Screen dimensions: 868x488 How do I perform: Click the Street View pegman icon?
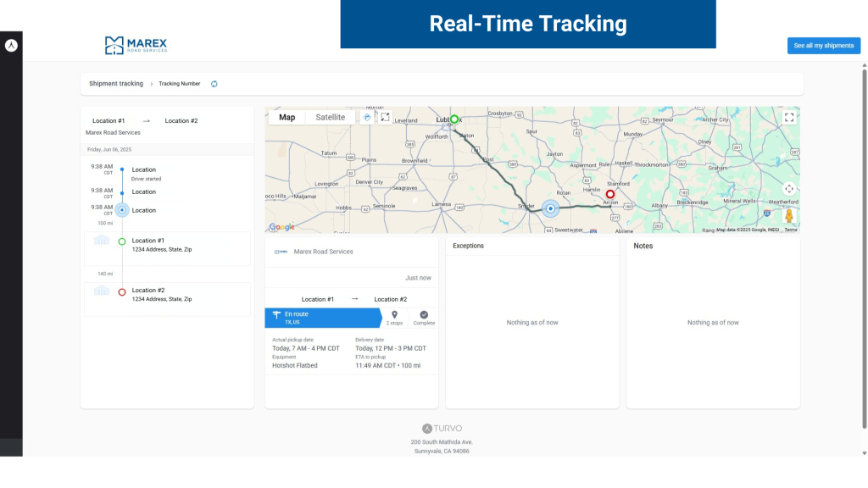[789, 216]
